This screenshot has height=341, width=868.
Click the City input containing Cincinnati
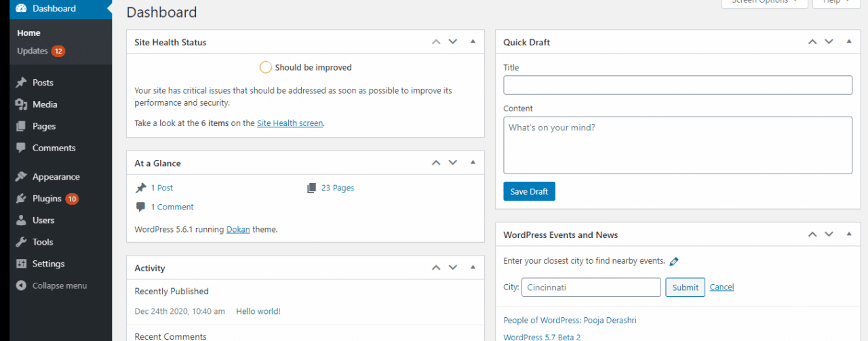tap(591, 287)
